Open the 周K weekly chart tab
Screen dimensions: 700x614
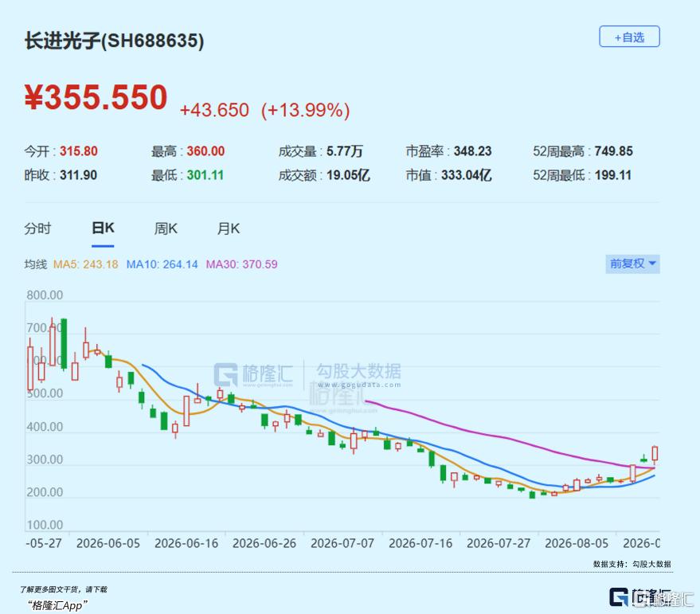166,229
